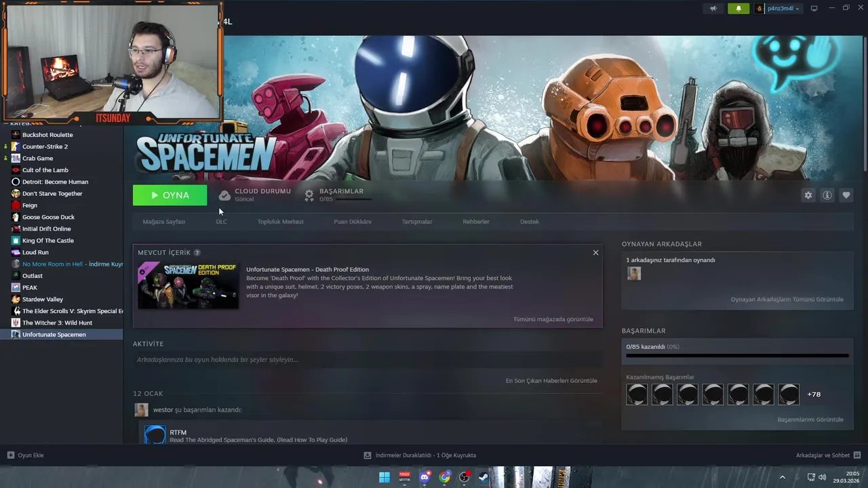Click the +78 more achievements label
The width and height of the screenshot is (868, 488).
point(814,394)
